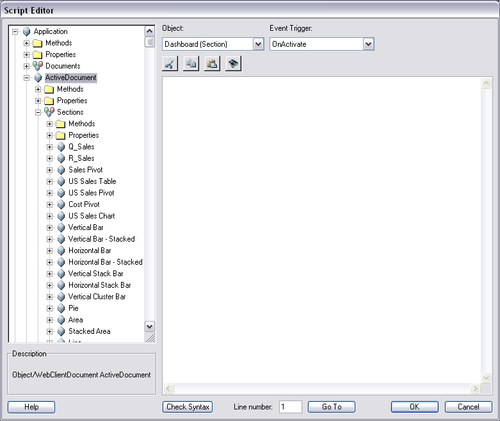Expand the US Sales Table node
Screen dimensions: 500x421
point(50,182)
